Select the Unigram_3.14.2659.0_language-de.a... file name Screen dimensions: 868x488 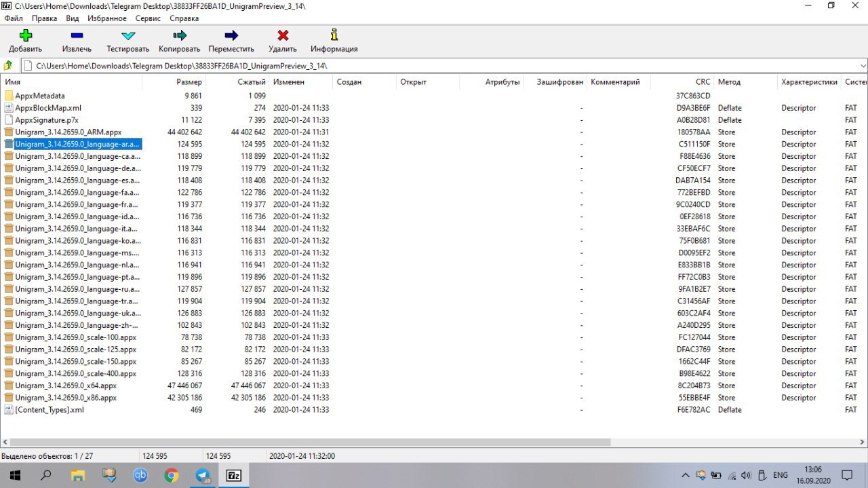[78, 168]
